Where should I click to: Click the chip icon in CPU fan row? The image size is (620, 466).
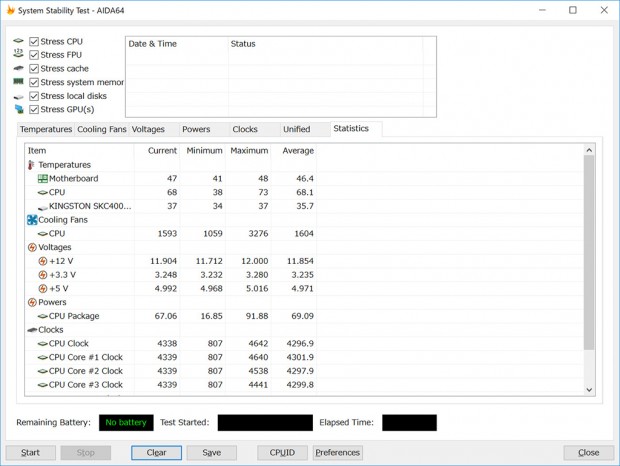pyautogui.click(x=42, y=234)
